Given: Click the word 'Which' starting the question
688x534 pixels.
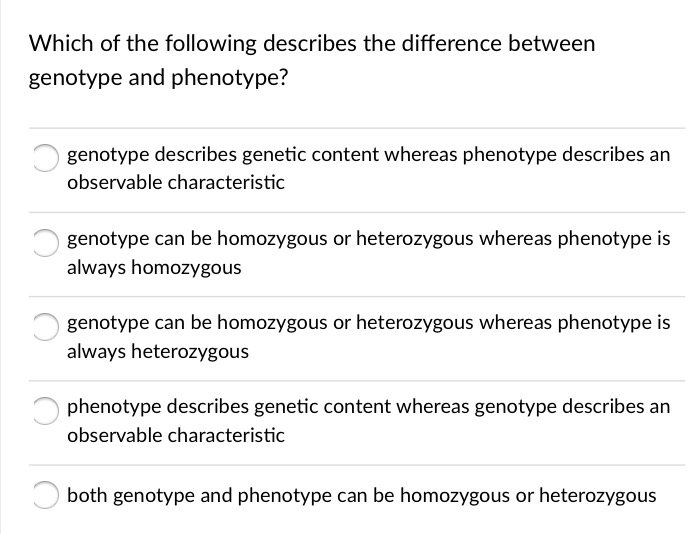Looking at the screenshot, I should (x=56, y=44).
